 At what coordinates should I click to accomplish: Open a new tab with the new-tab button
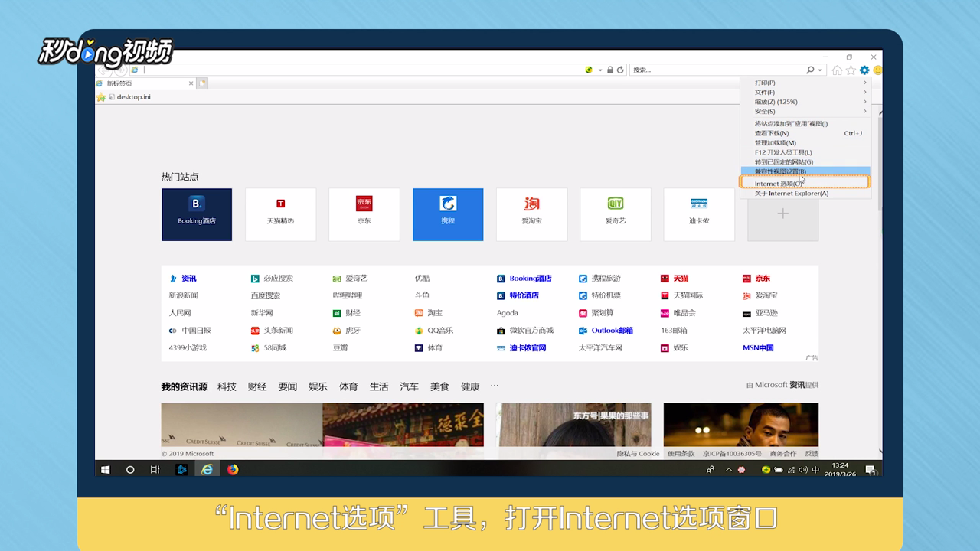click(203, 83)
